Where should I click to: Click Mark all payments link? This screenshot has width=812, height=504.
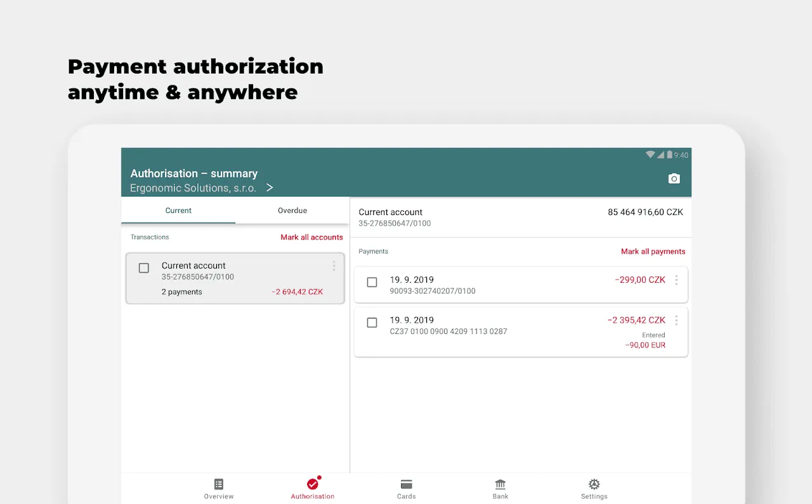click(653, 252)
